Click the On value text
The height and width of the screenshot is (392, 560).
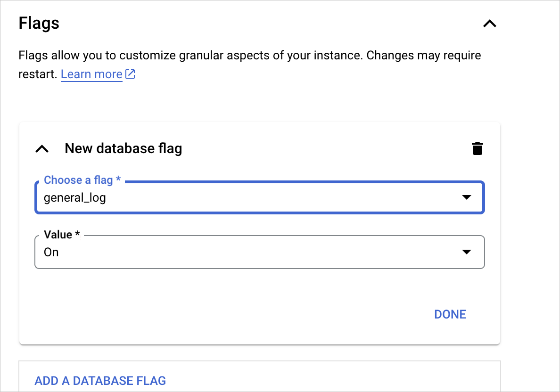(51, 253)
